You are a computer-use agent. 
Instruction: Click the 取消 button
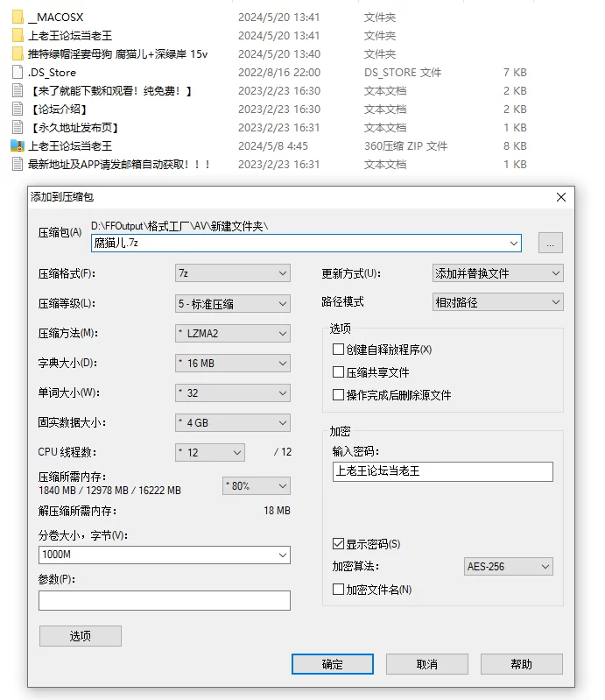427,664
